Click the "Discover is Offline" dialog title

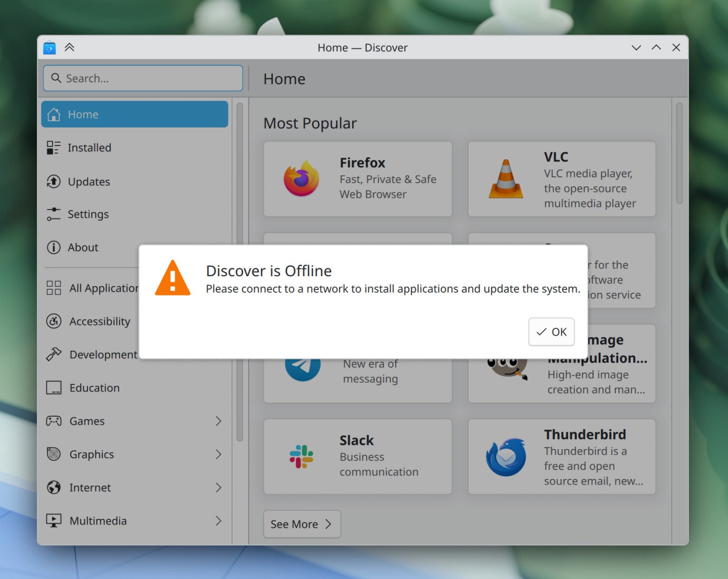[x=269, y=271]
